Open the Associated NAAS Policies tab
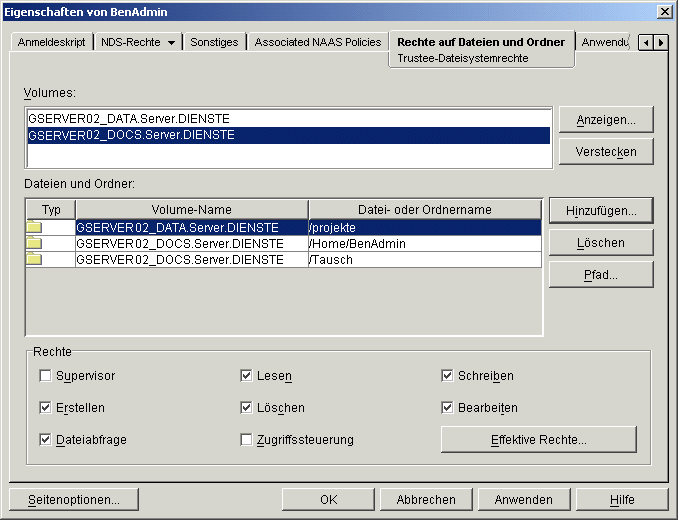The image size is (678, 520). point(317,43)
